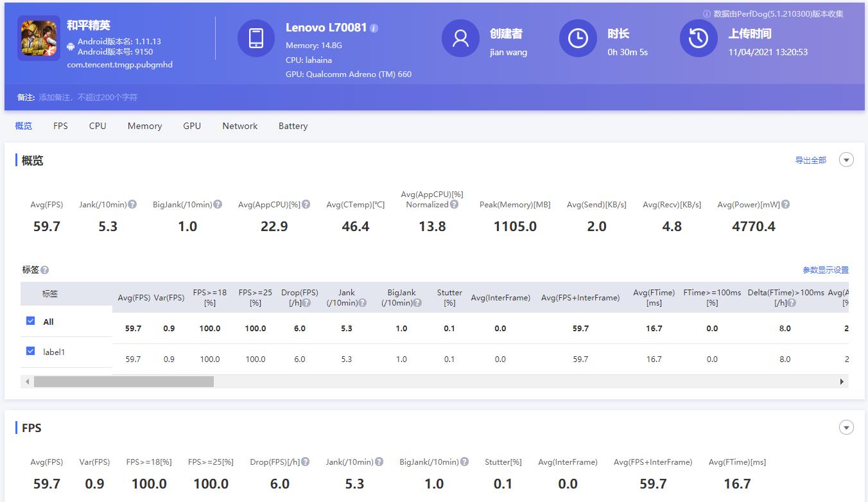Image resolution: width=868 pixels, height=502 pixels.
Task: Click the info icon beside Lenovo L70081
Action: click(x=374, y=28)
